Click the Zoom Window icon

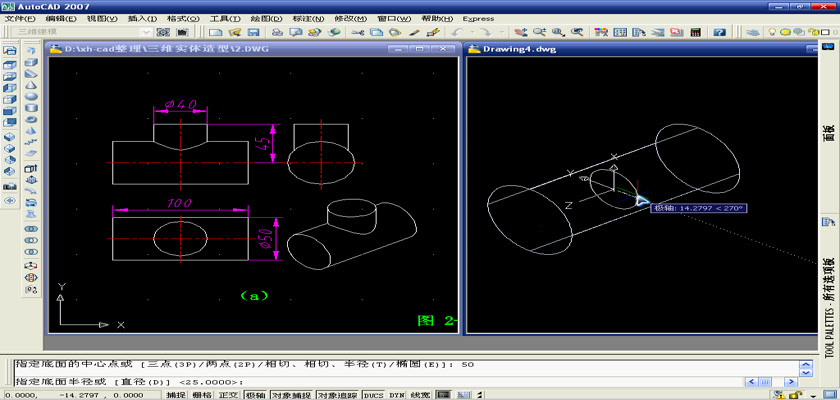click(x=558, y=32)
